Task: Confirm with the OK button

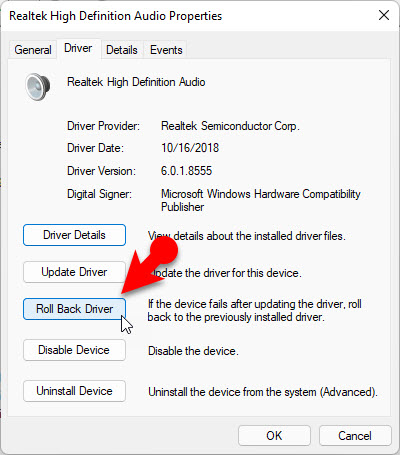Action: coord(274,436)
